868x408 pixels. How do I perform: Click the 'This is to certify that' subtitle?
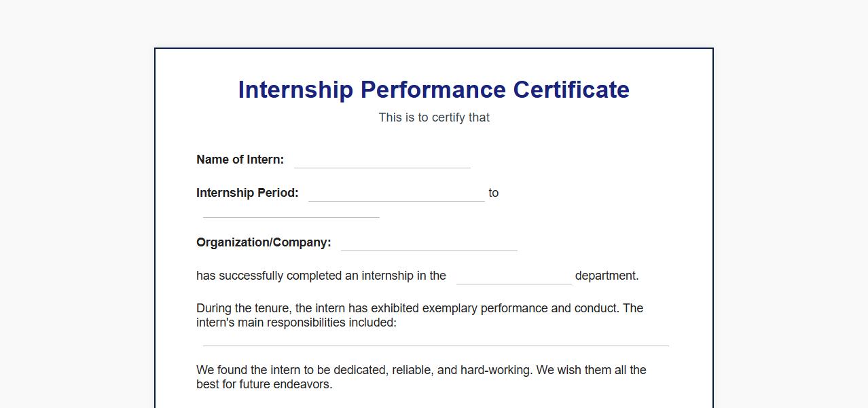click(434, 117)
